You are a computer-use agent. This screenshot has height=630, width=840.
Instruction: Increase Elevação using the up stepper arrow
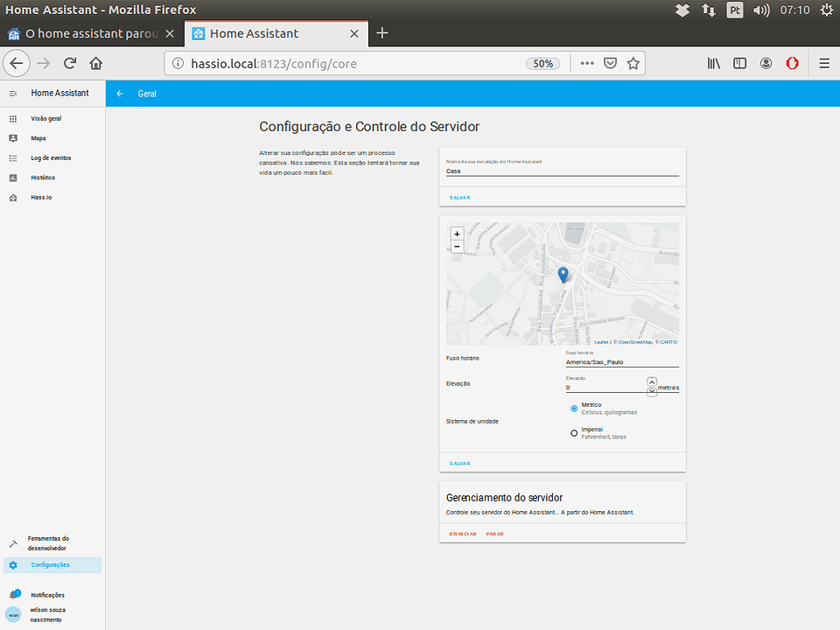pos(651,381)
